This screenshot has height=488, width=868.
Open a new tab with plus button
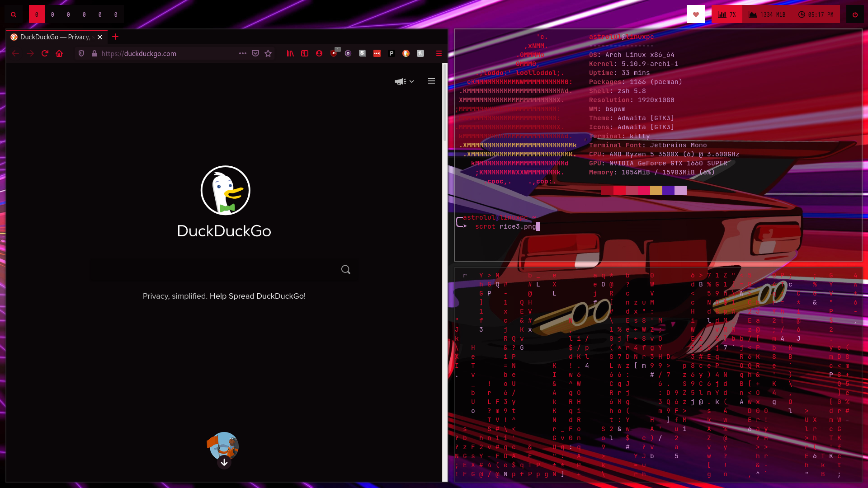coord(115,37)
